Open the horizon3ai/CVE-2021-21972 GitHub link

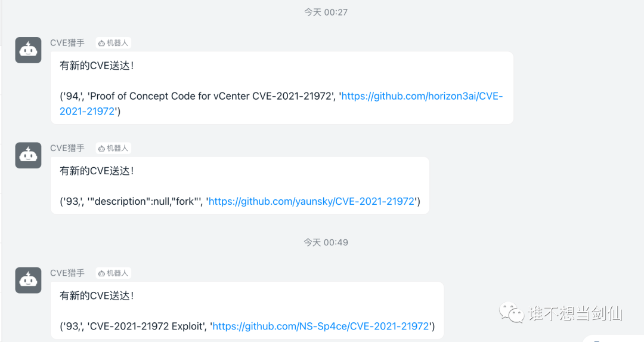(422, 96)
